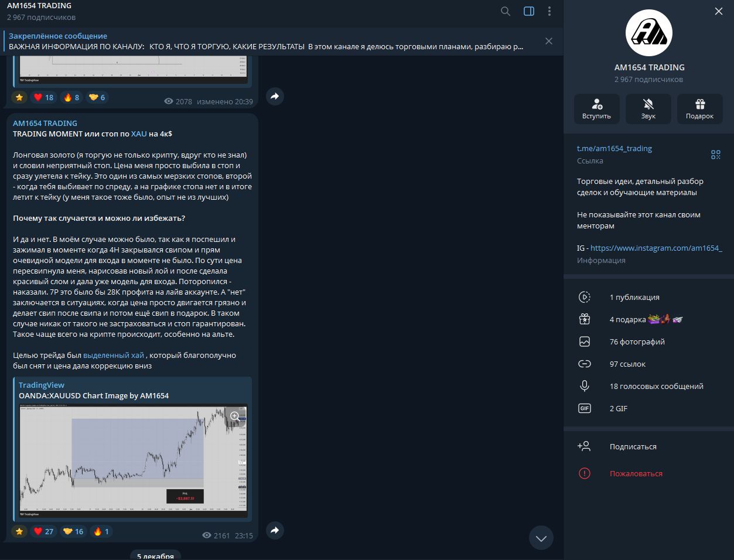734x560 pixels.
Task: Open the three-dot channel menu
Action: pos(549,11)
